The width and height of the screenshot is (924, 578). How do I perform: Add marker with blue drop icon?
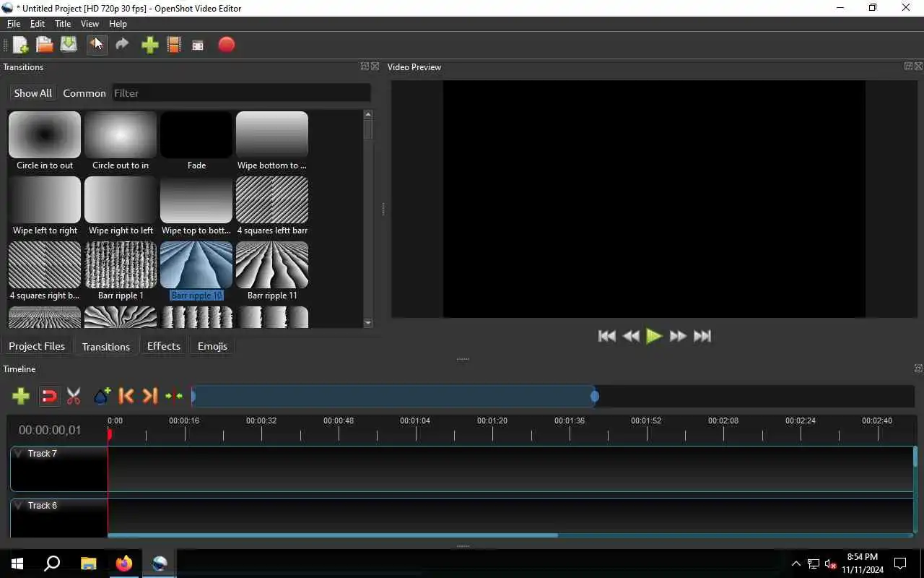[102, 396]
